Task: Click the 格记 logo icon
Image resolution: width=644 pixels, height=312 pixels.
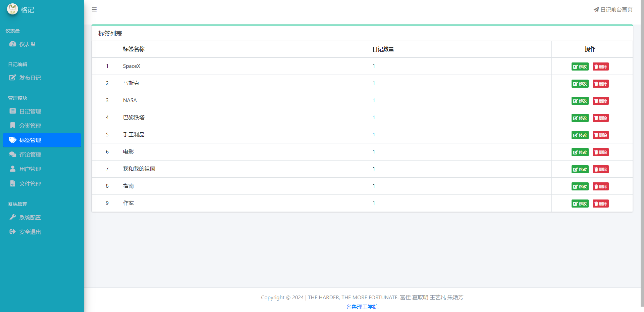Action: (12, 9)
